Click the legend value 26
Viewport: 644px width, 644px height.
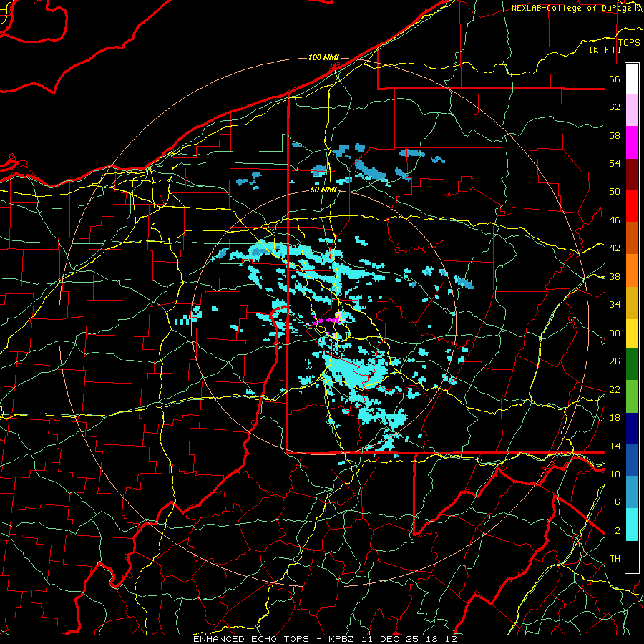click(x=615, y=361)
